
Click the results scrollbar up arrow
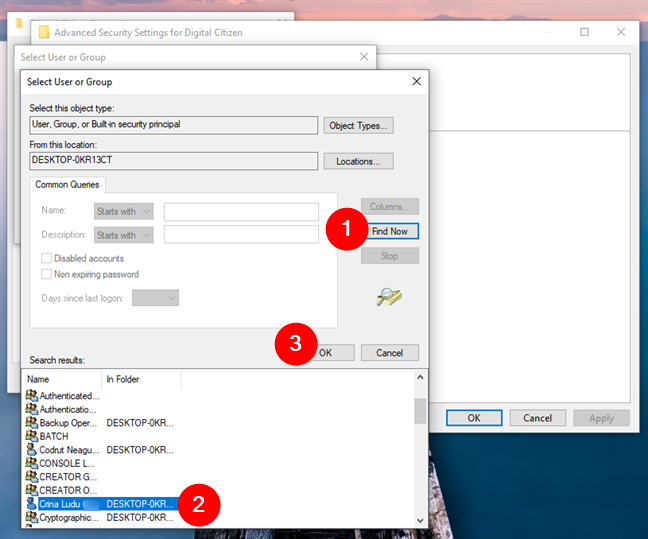pyautogui.click(x=420, y=377)
